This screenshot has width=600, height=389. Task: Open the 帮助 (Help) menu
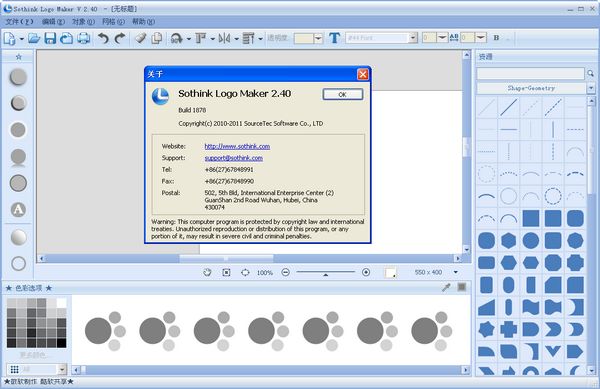point(143,22)
